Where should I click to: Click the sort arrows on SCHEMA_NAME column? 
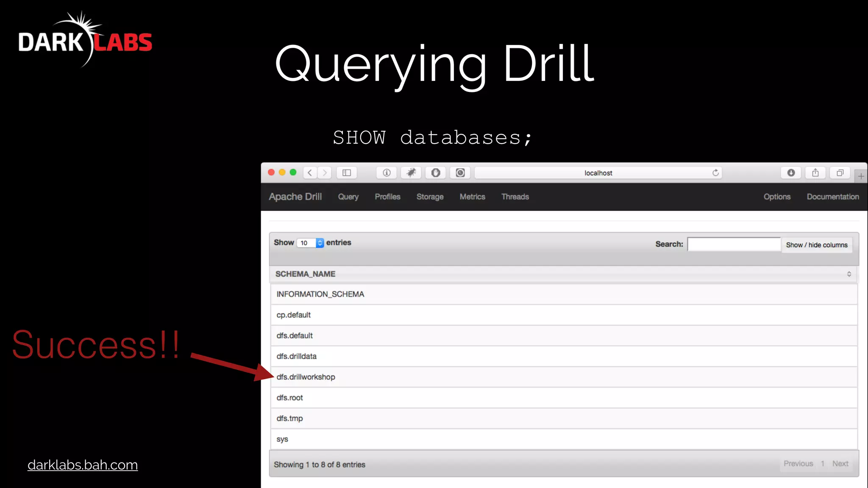pyautogui.click(x=849, y=274)
